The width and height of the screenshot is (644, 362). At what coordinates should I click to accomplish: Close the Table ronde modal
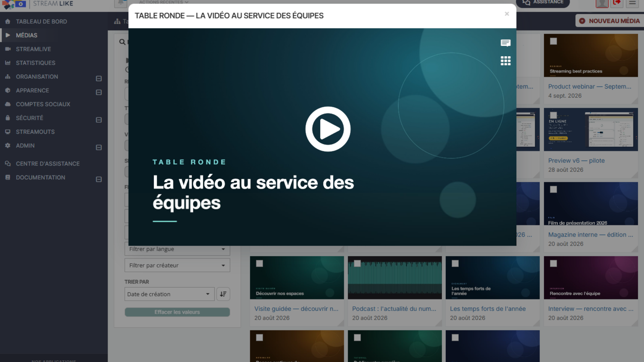pyautogui.click(x=507, y=14)
